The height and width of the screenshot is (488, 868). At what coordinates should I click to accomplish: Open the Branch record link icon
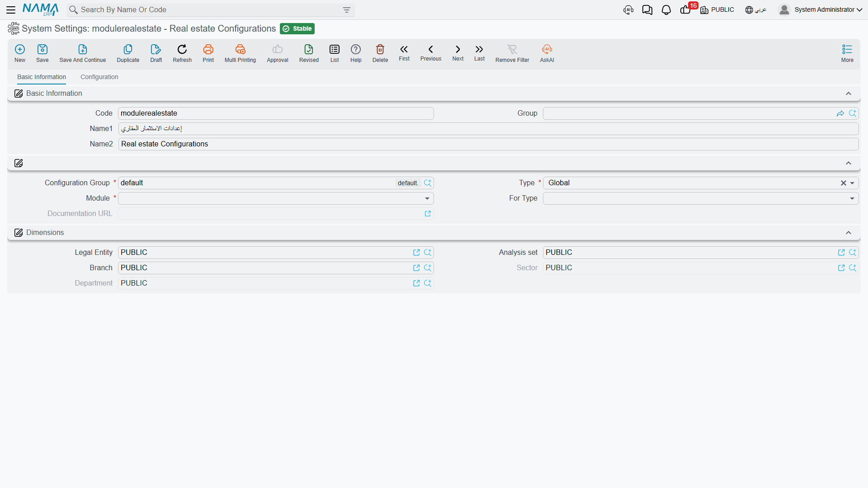pyautogui.click(x=416, y=268)
